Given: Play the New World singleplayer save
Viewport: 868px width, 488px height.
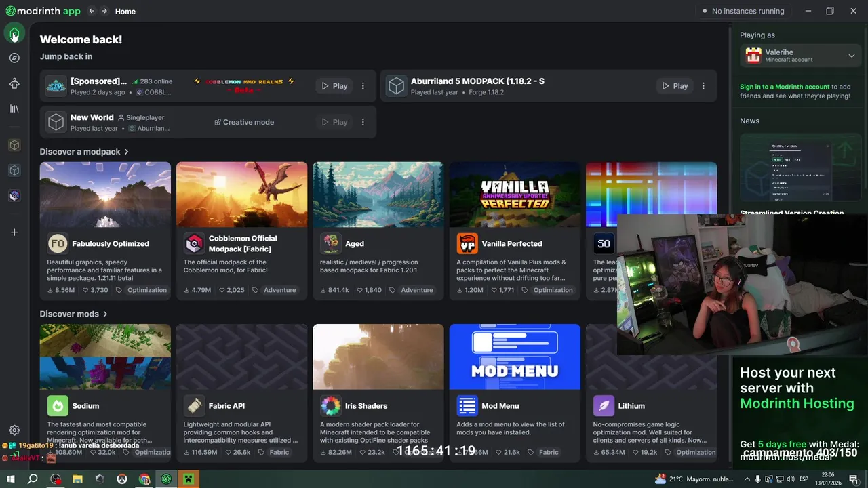Looking at the screenshot, I should [334, 122].
